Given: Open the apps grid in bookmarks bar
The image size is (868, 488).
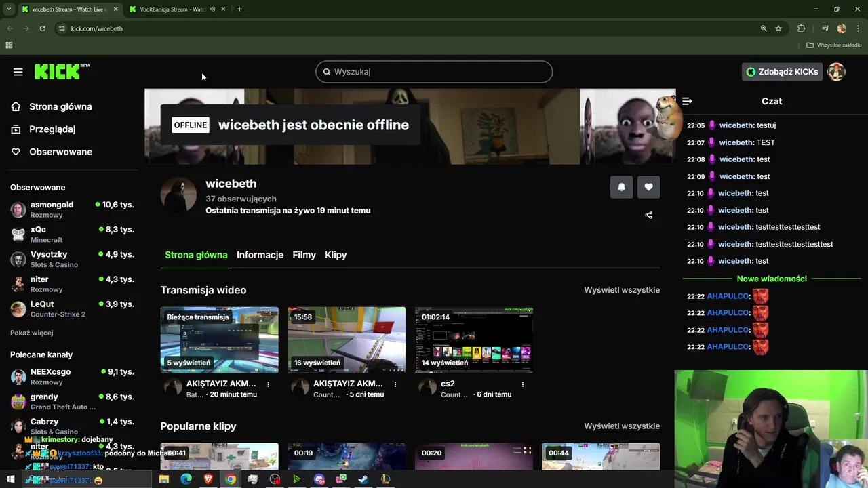Looking at the screenshot, I should point(9,45).
